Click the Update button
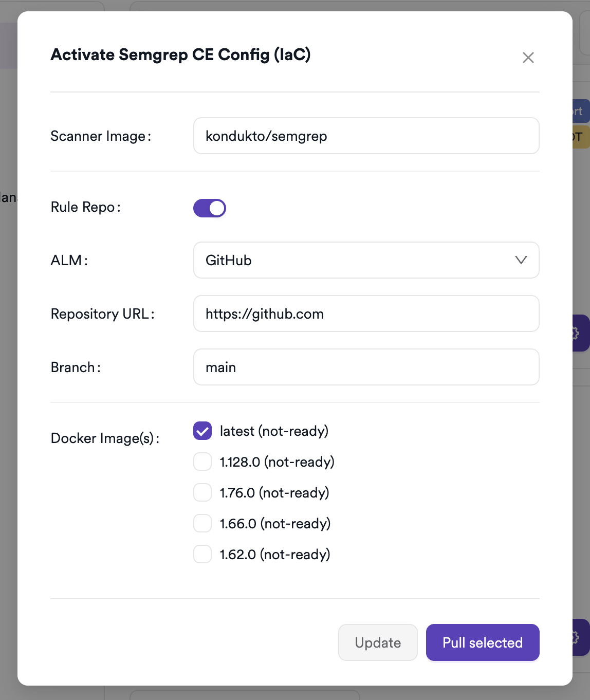This screenshot has width=590, height=700. click(x=378, y=642)
